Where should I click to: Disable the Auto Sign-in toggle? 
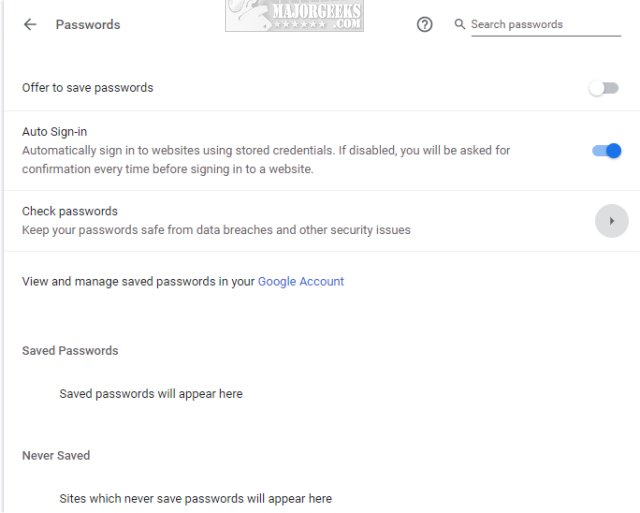pyautogui.click(x=607, y=151)
